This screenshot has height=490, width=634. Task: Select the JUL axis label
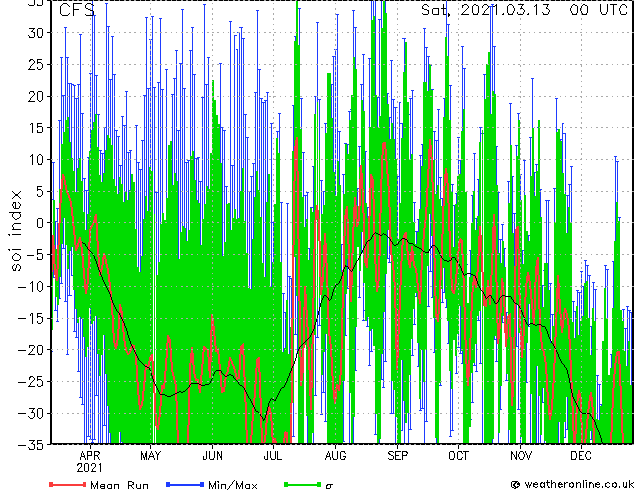pyautogui.click(x=273, y=456)
